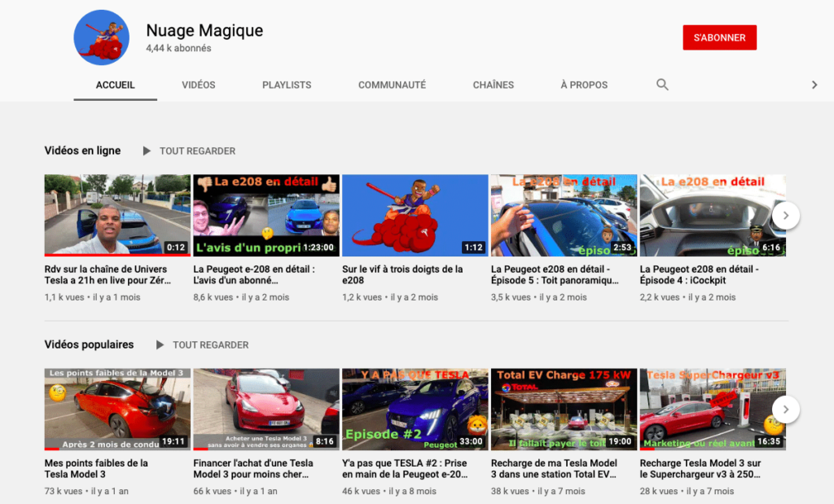Open thumbnail of Financer l'achat d'une Tesla video

(266, 410)
